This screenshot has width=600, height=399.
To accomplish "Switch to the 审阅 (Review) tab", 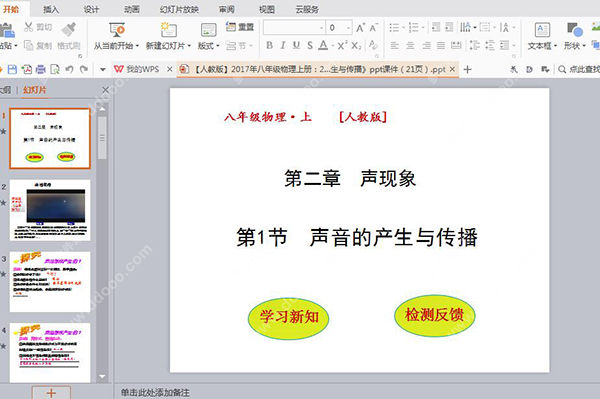I will click(227, 9).
